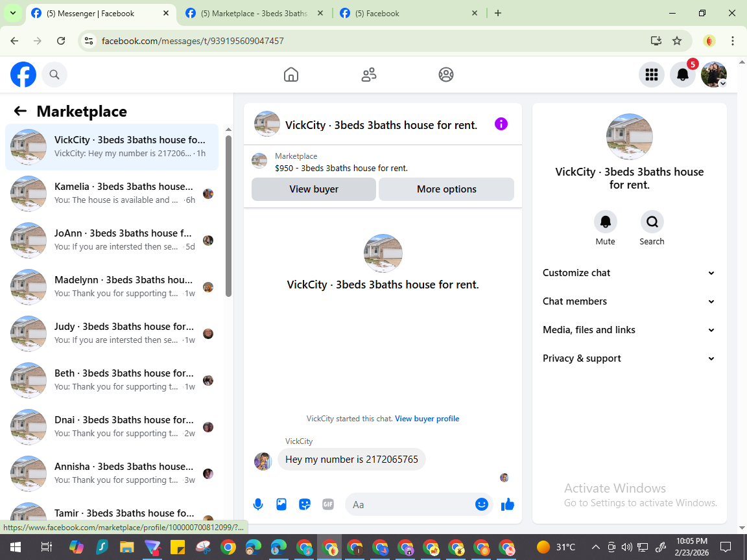This screenshot has width=747, height=560.
Task: Open Chrome three-dot menu
Action: tap(733, 41)
